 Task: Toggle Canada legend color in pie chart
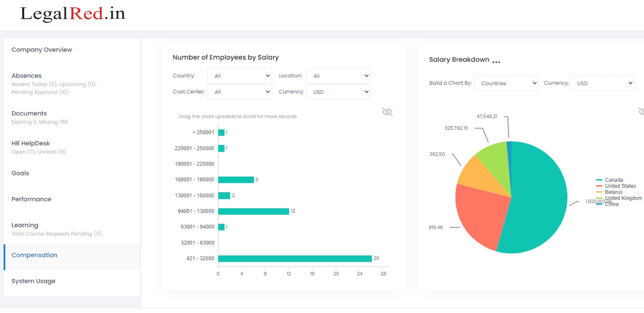[x=599, y=180]
